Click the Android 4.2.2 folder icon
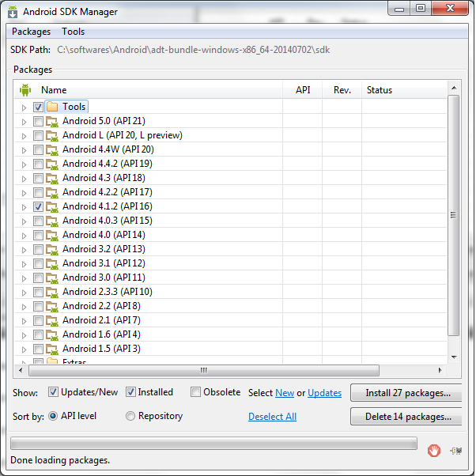This screenshot has width=476, height=476. [52, 192]
